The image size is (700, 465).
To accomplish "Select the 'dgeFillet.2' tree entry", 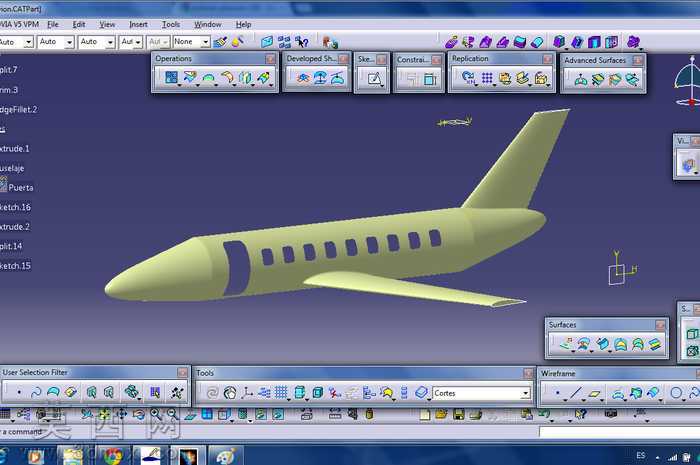I will [19, 109].
